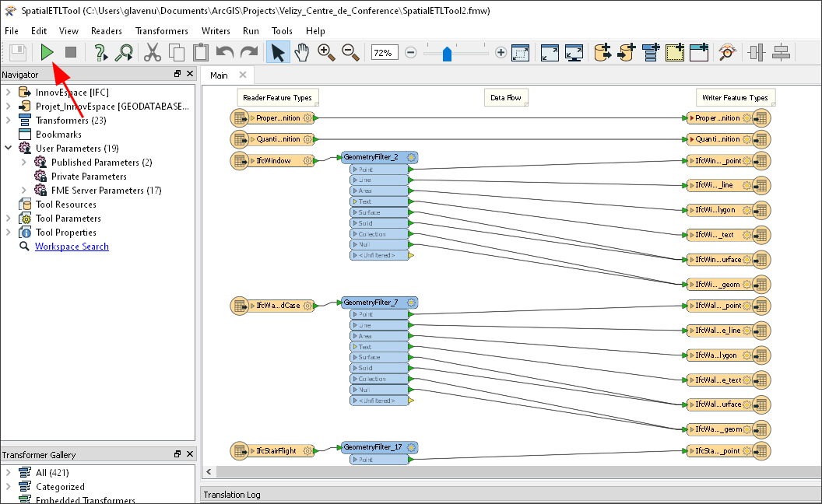The width and height of the screenshot is (822, 504).
Task: Select the Bookmarks item in Navigator
Action: 58,134
